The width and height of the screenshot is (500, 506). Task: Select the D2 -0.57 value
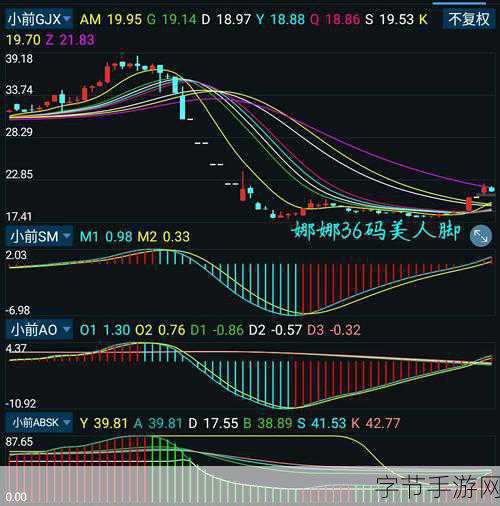click(x=275, y=330)
